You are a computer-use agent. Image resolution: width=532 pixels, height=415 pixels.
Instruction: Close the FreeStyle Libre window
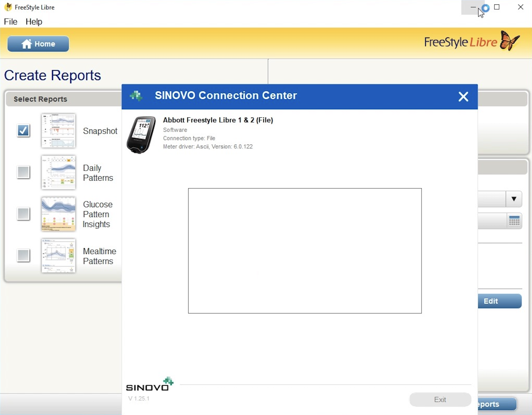pyautogui.click(x=520, y=7)
